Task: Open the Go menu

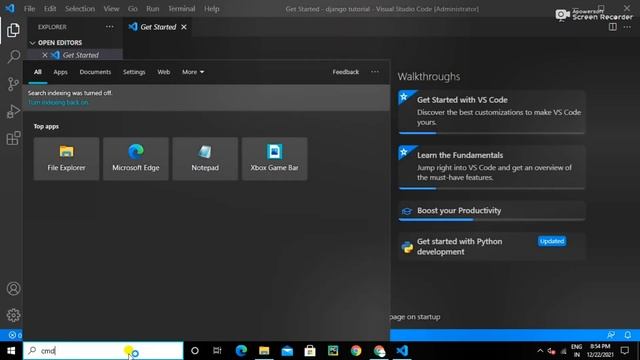Action: [133, 9]
